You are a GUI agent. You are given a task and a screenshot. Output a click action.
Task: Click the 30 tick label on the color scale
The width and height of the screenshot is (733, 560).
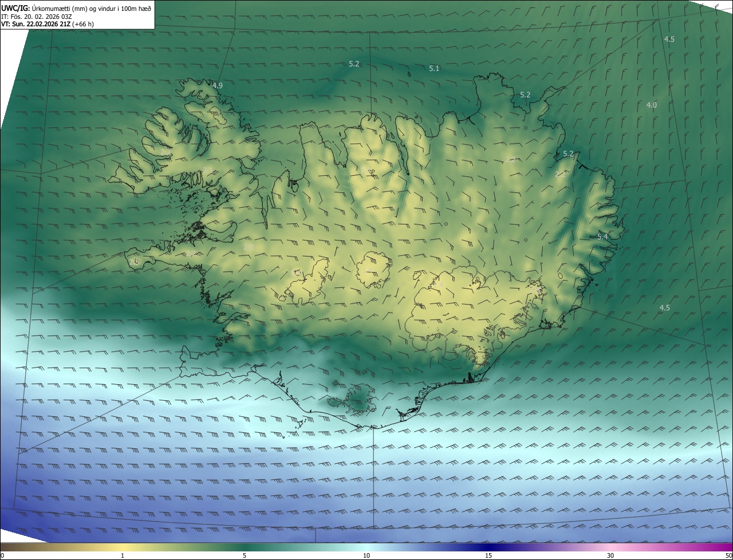pos(610,555)
